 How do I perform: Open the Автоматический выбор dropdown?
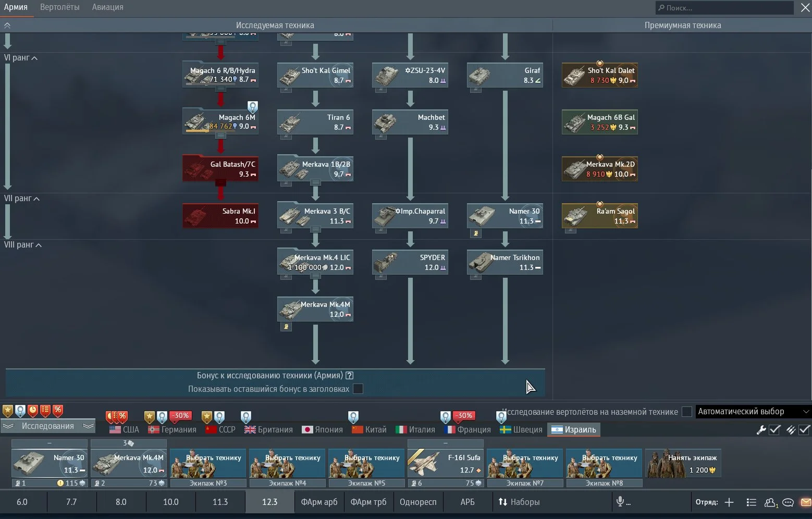(753, 412)
